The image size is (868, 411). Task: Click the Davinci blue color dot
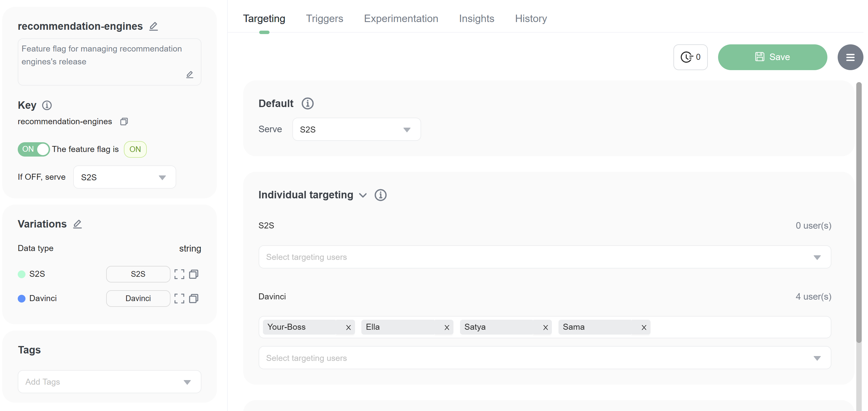[21, 299]
